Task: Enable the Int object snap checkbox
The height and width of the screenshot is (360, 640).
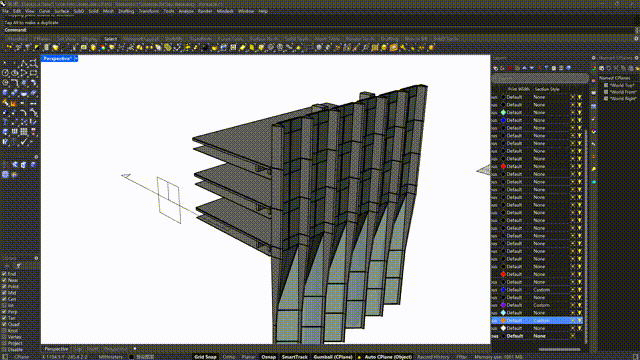Action: (x=4, y=305)
